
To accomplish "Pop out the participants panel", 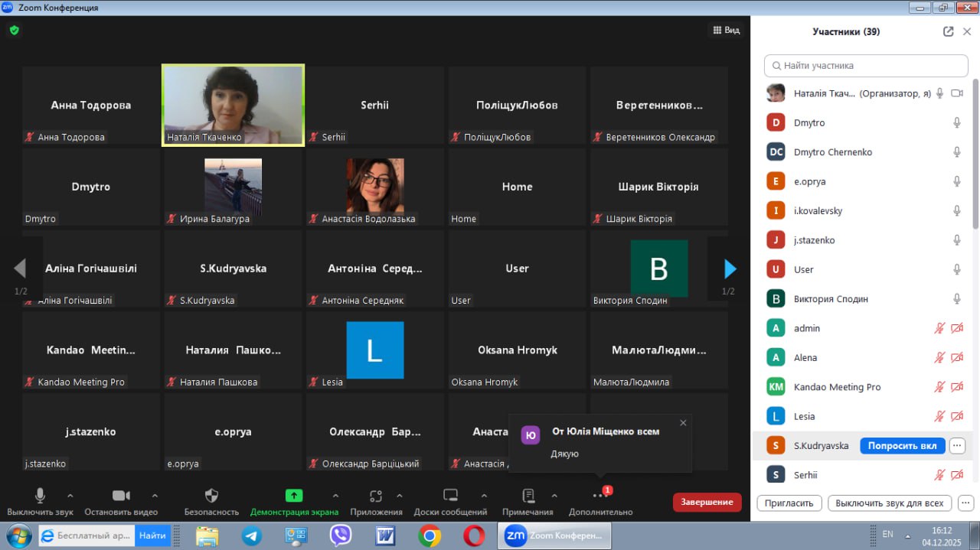I will coord(949,31).
